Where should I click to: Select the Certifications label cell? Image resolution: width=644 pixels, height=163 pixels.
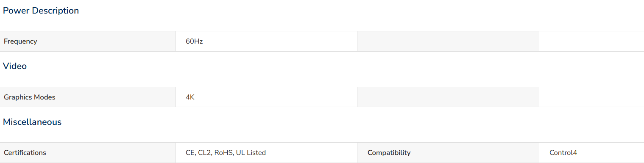tap(88, 153)
